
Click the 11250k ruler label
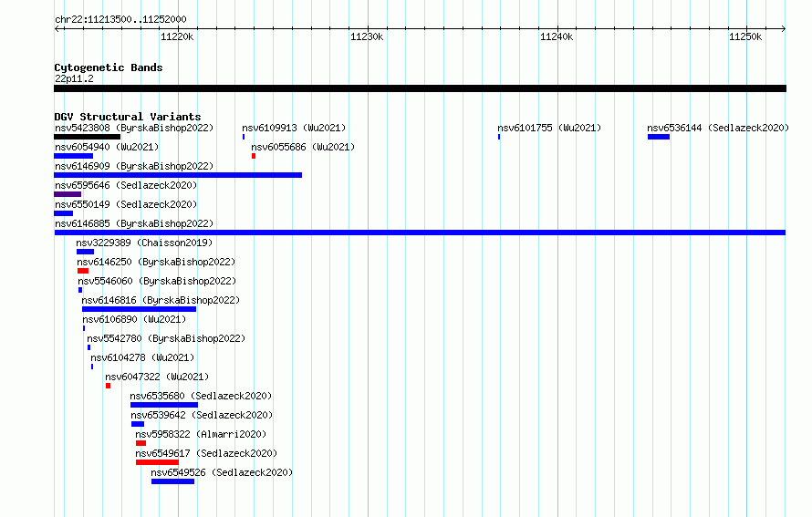click(x=745, y=36)
